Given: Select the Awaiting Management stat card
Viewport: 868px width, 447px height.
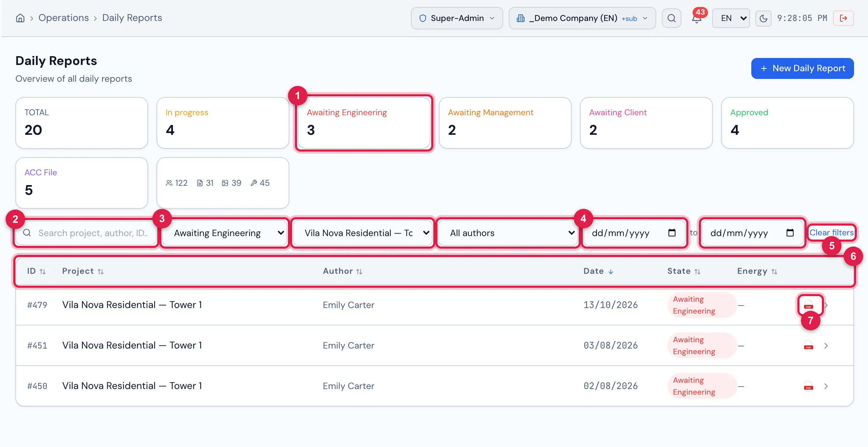Looking at the screenshot, I should [505, 123].
